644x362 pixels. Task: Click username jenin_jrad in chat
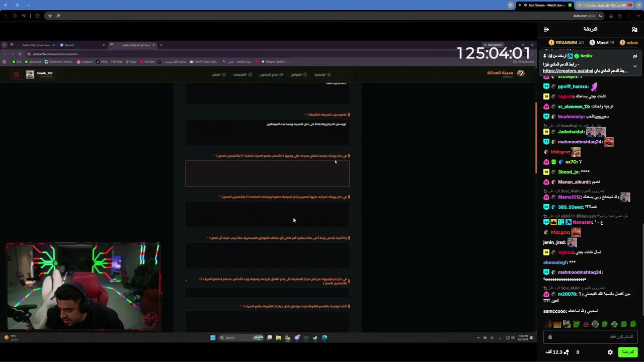[x=554, y=242]
